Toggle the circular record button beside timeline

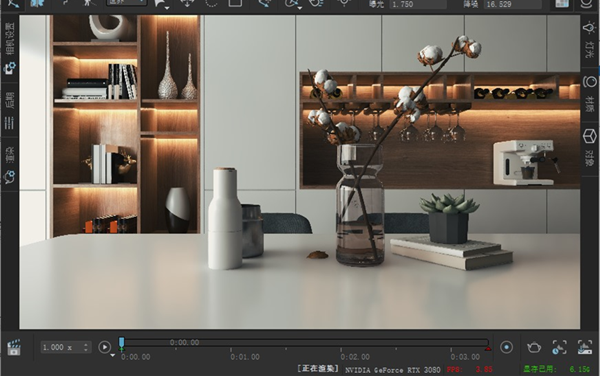(x=507, y=347)
